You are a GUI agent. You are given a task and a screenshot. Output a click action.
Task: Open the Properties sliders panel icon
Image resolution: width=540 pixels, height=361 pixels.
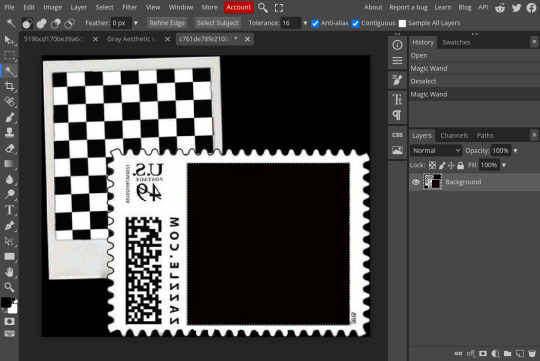pos(397,61)
